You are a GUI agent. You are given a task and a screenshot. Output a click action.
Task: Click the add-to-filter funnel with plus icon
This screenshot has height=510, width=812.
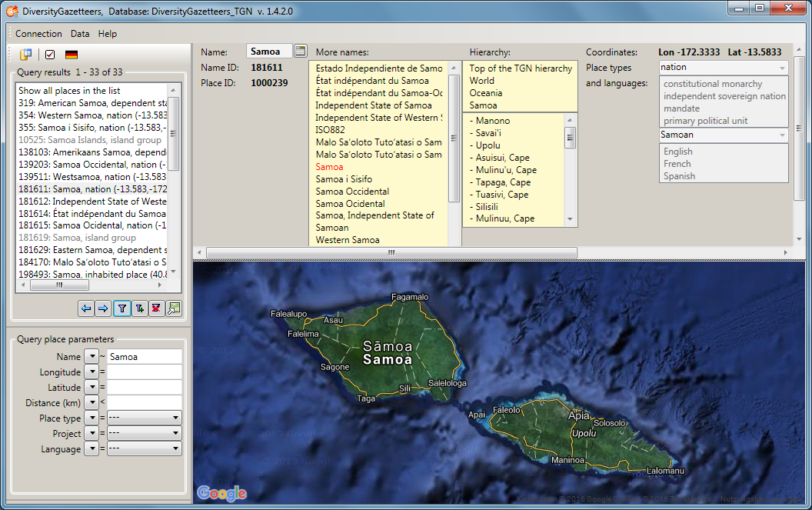coord(139,308)
